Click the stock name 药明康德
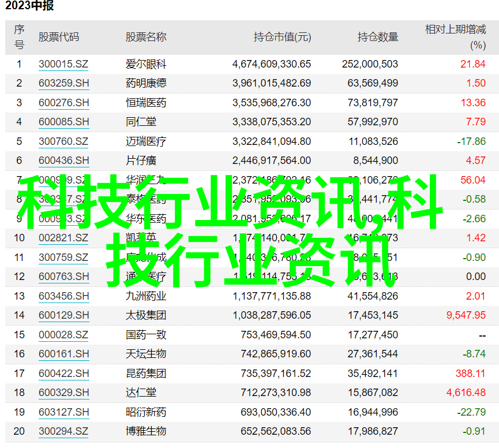This screenshot has width=499, height=448. pyautogui.click(x=146, y=83)
